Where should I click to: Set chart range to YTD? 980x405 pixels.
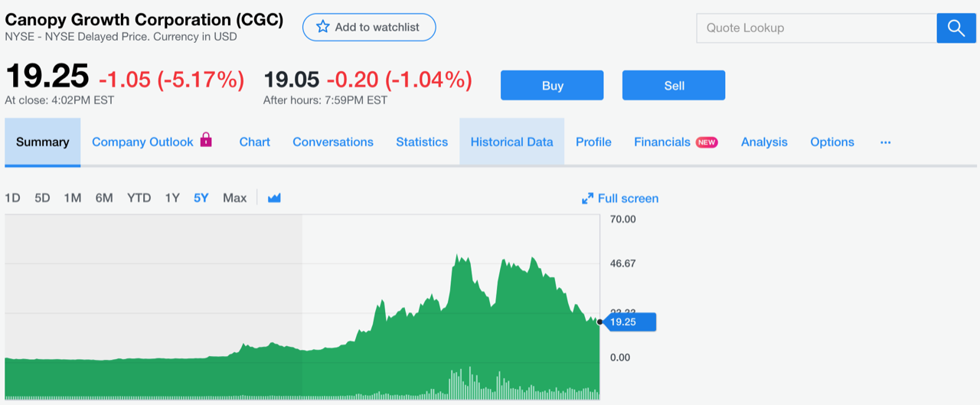pos(139,198)
